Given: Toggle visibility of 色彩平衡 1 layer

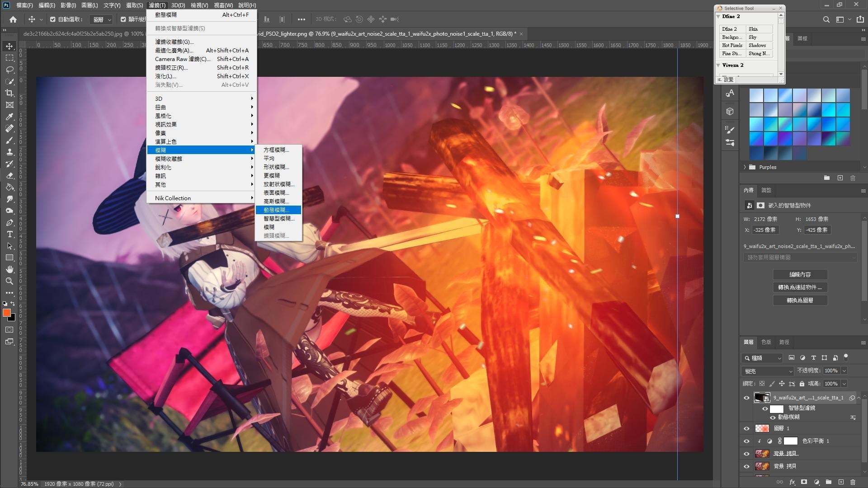Looking at the screenshot, I should coord(747,441).
